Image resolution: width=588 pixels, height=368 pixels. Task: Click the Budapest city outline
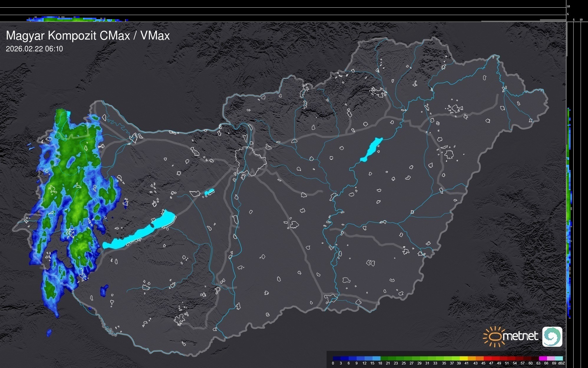(251, 161)
